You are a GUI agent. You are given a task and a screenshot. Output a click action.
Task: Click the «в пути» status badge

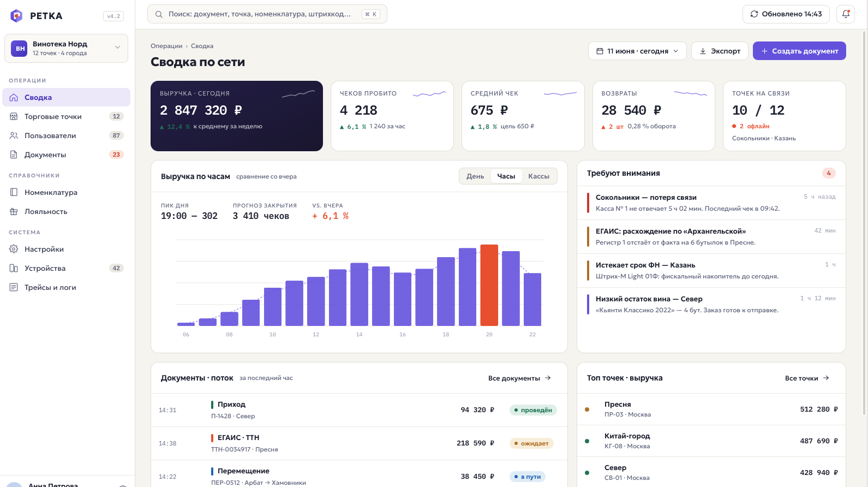point(528,477)
